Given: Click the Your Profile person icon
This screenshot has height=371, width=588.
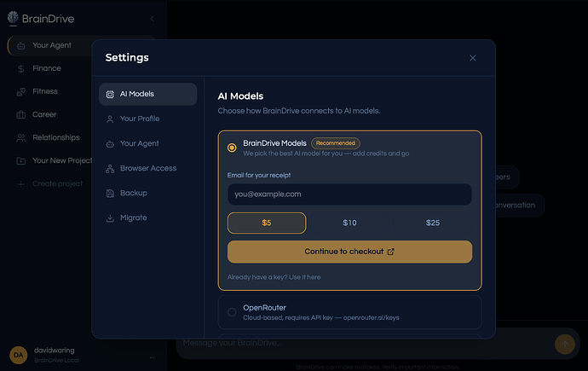Looking at the screenshot, I should [110, 119].
